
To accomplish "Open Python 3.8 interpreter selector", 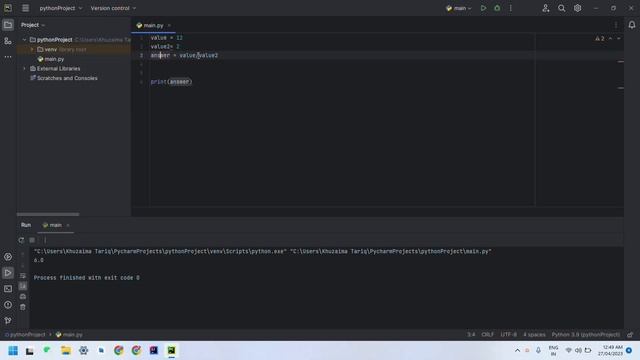I will 586,335.
